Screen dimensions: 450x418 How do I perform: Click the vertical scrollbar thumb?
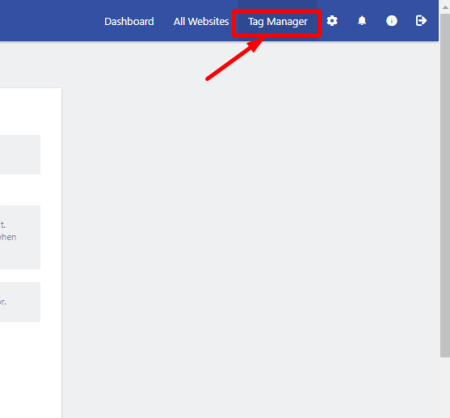click(x=445, y=185)
